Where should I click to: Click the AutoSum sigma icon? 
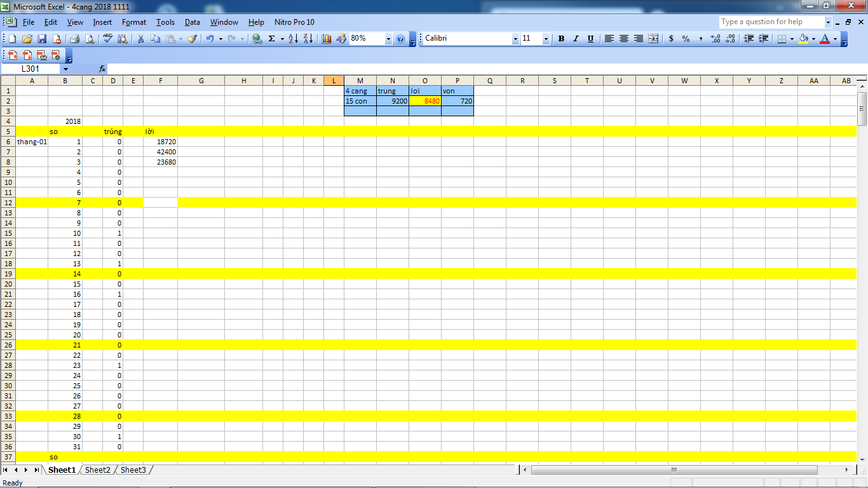[272, 39]
